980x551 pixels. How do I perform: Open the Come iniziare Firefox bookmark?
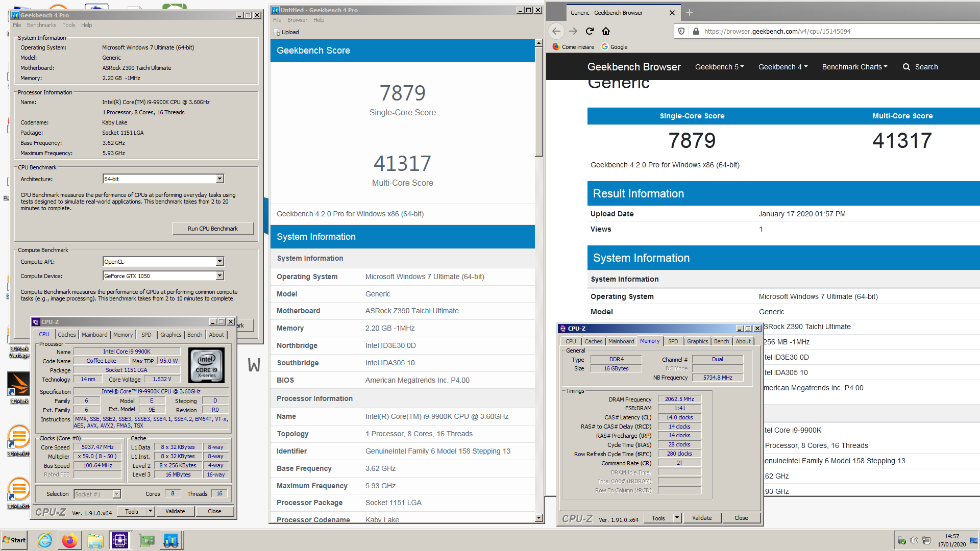click(573, 47)
